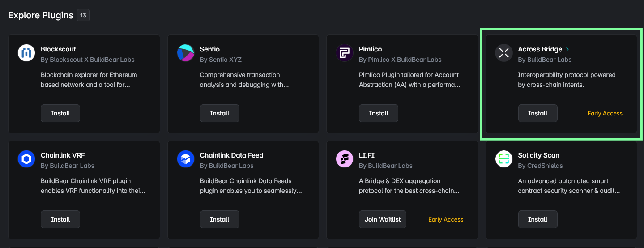
Task: Click the LI.FI pink logo icon
Action: [345, 159]
